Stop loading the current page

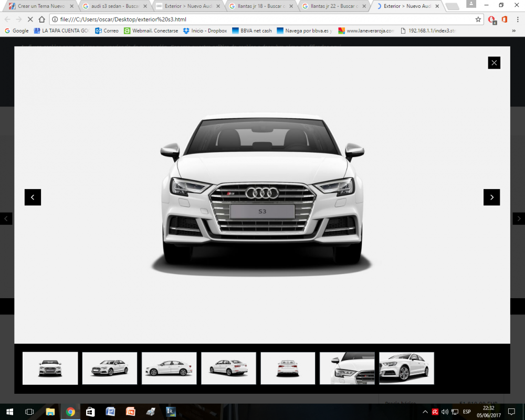click(30, 19)
